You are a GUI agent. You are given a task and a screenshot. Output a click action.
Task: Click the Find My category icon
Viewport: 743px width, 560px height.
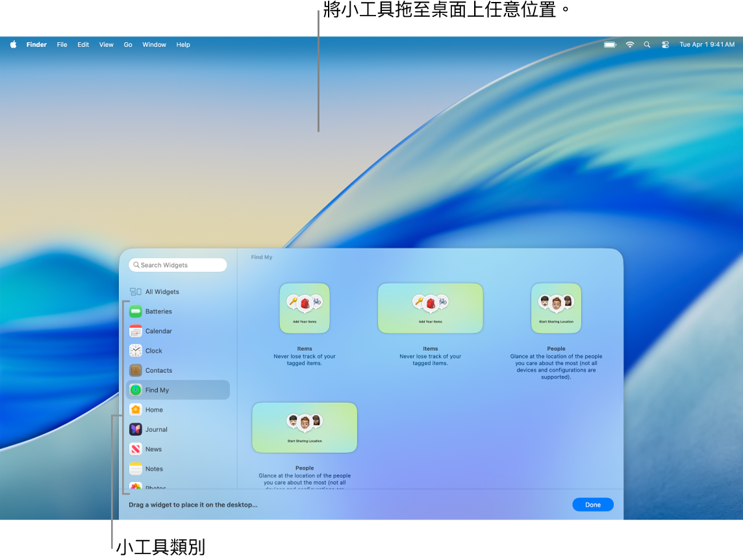[x=136, y=390]
